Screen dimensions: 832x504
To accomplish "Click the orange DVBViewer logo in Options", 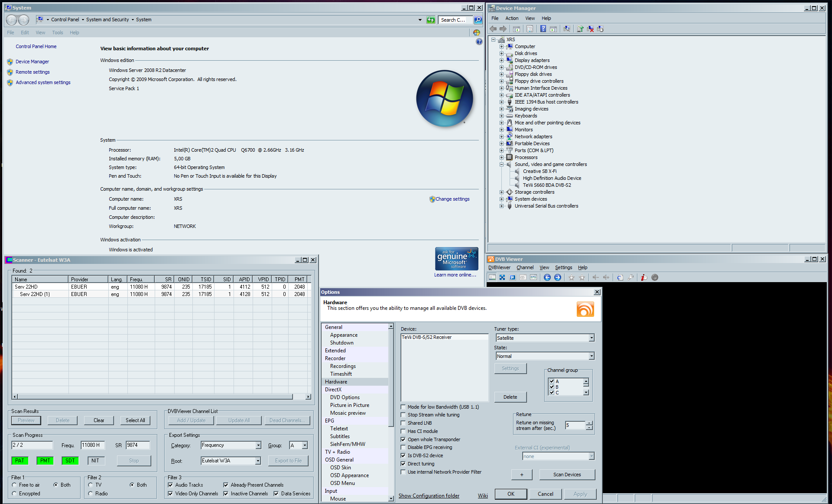I will (585, 309).
